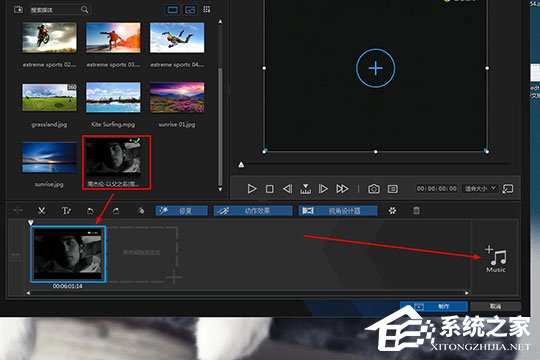Toggle the video media filter icon
This screenshot has height=360, width=540.
[x=173, y=10]
